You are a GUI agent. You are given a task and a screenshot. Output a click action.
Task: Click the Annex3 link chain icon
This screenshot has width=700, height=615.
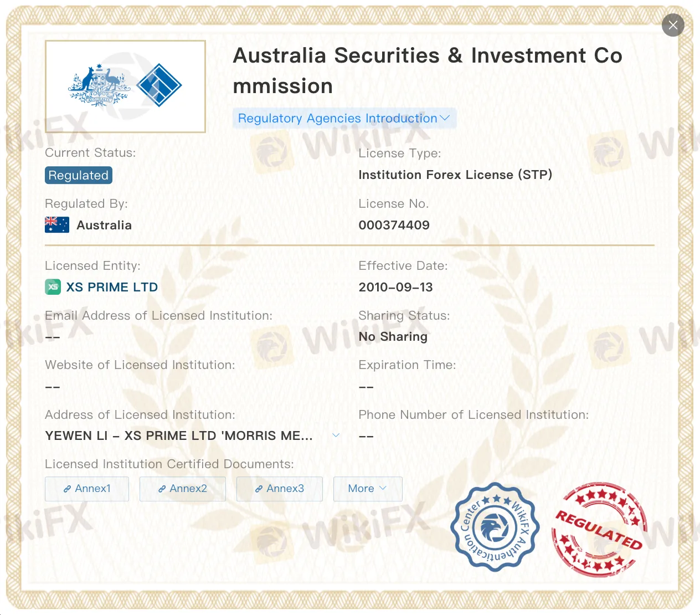[x=259, y=489]
